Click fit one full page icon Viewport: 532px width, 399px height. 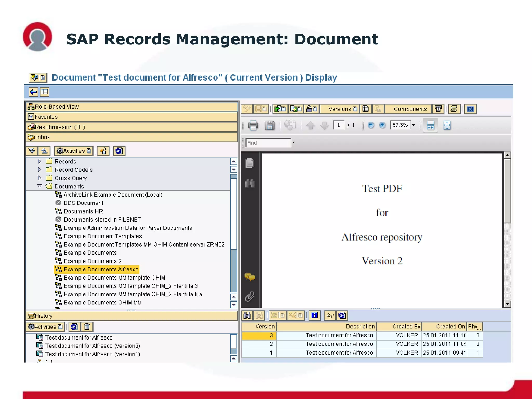[447, 125]
